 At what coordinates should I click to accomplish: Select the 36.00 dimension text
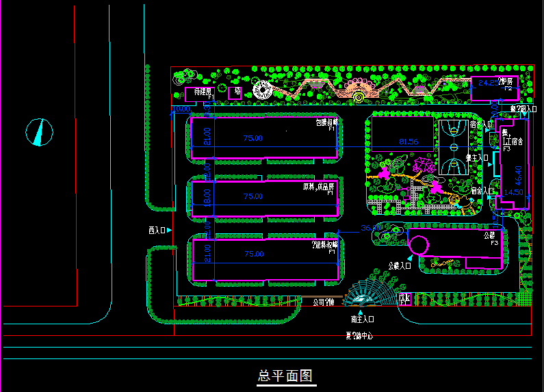(370, 228)
